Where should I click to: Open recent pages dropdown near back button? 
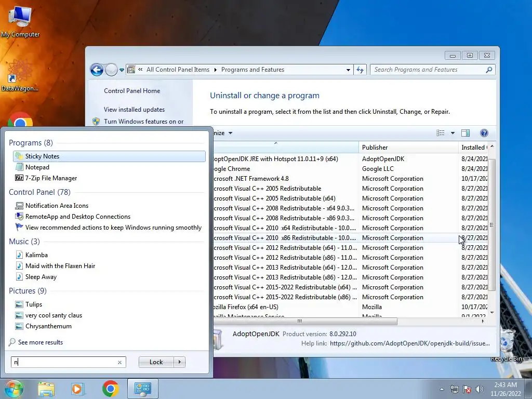[x=122, y=70]
